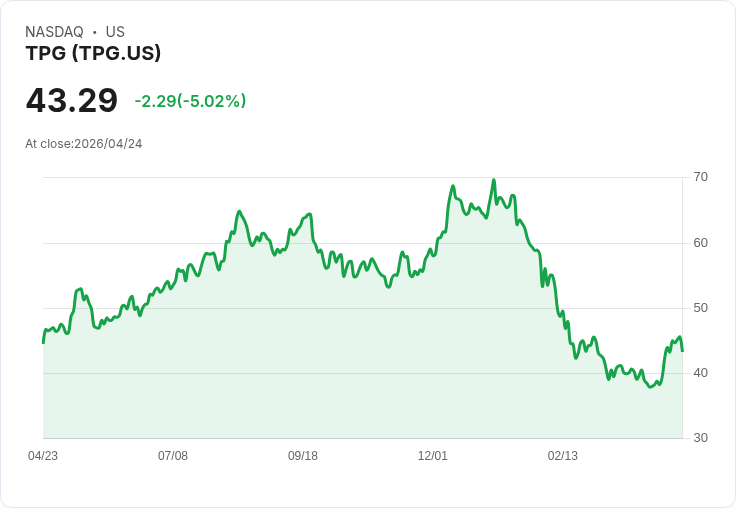Click the NASDAQ exchange label
The image size is (736, 508).
tap(54, 32)
